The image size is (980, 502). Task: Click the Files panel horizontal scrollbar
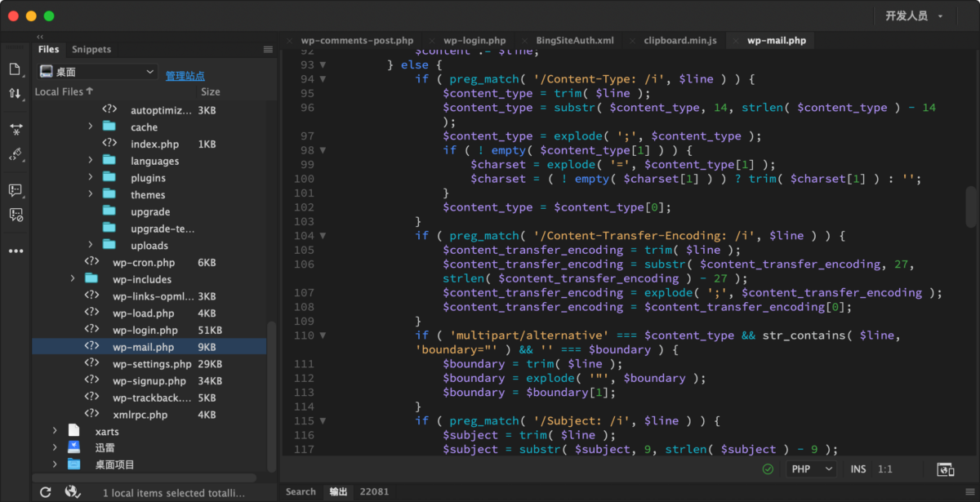[x=145, y=478]
